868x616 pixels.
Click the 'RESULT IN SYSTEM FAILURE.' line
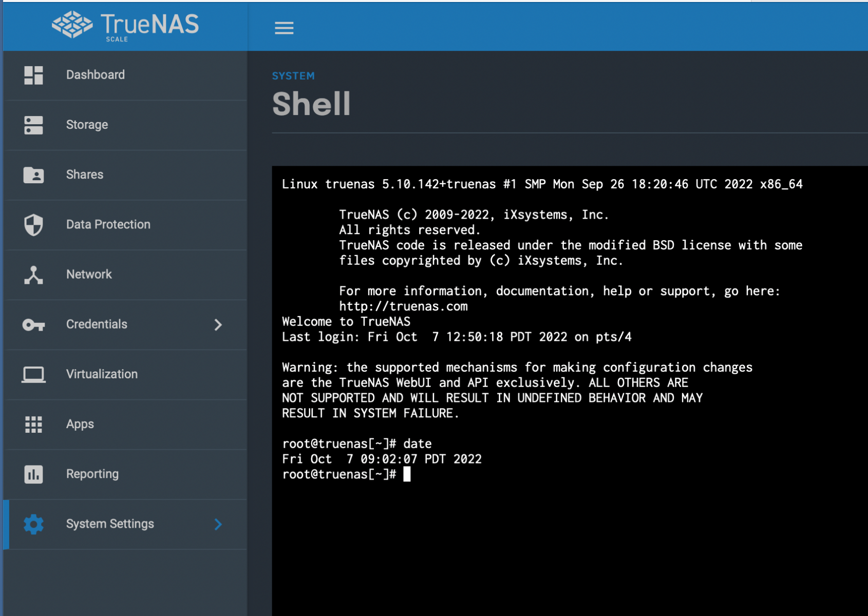[370, 413]
